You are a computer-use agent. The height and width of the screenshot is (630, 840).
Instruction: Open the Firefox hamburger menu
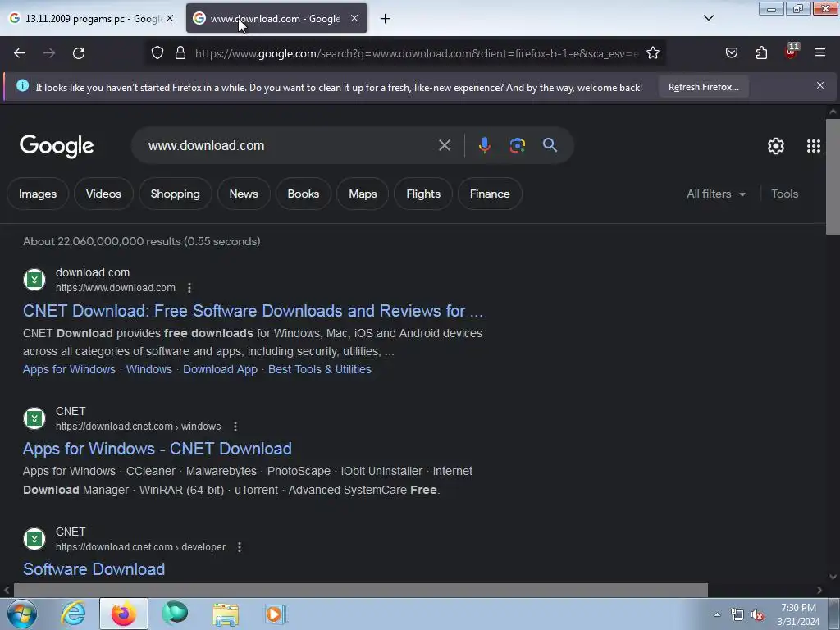coord(820,53)
